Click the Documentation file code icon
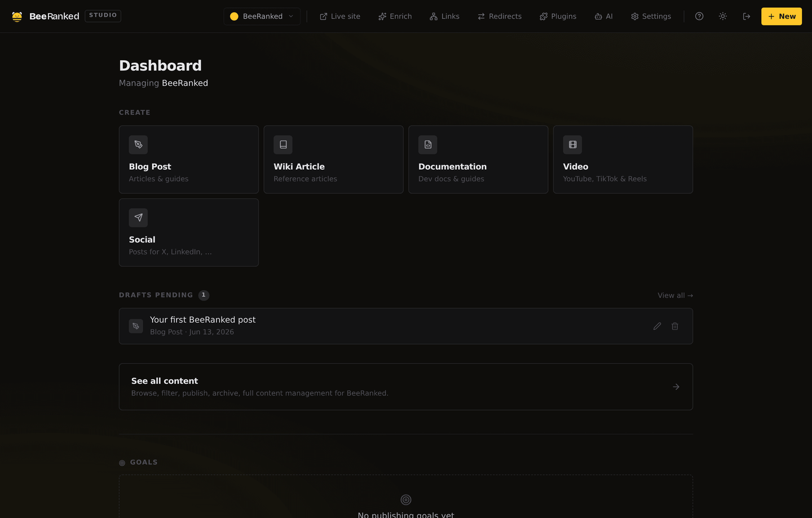The image size is (812, 518). click(428, 144)
